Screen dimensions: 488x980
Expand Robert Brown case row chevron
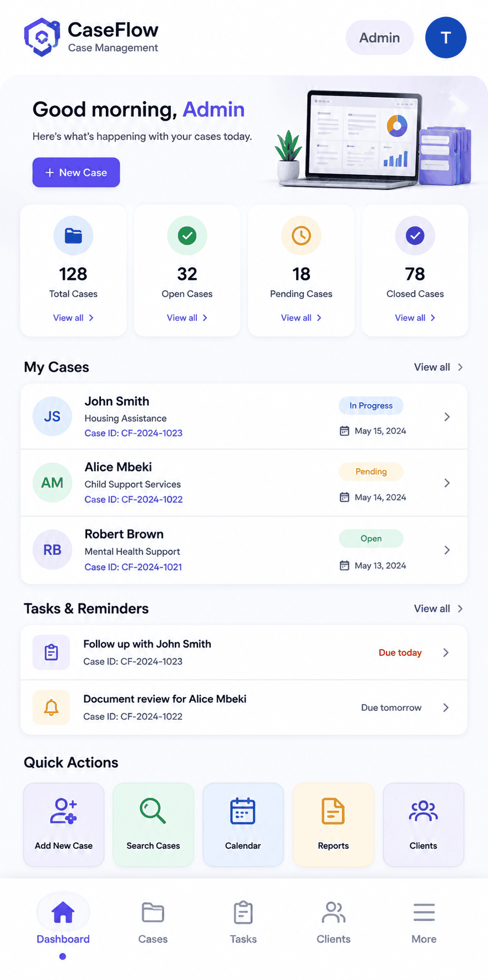pyautogui.click(x=447, y=550)
